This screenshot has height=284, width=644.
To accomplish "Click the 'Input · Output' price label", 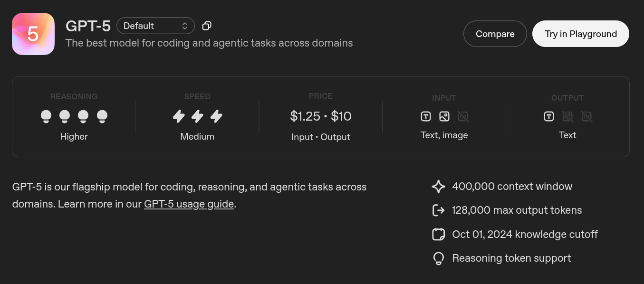I will pos(321,137).
